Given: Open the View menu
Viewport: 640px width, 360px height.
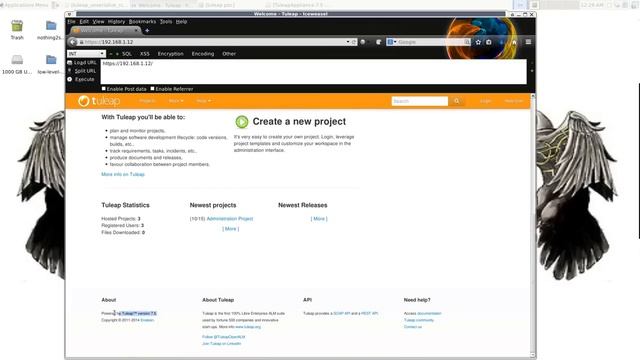Looking at the screenshot, I should (98, 22).
